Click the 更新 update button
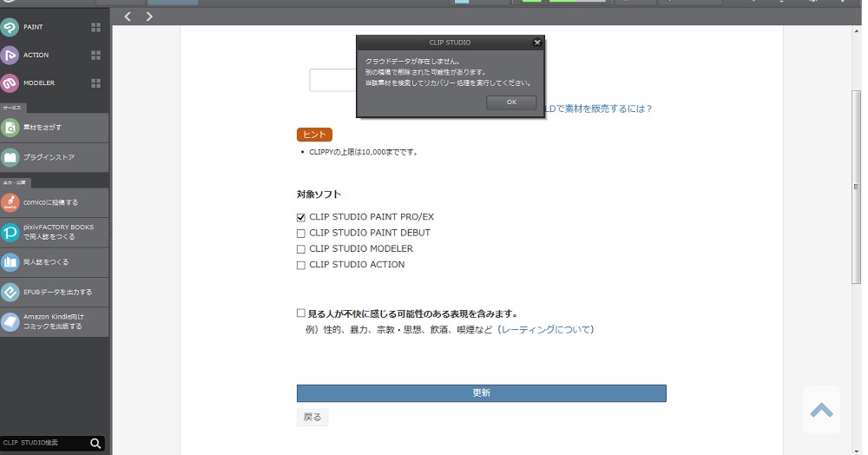This screenshot has width=868, height=455. pos(482,393)
